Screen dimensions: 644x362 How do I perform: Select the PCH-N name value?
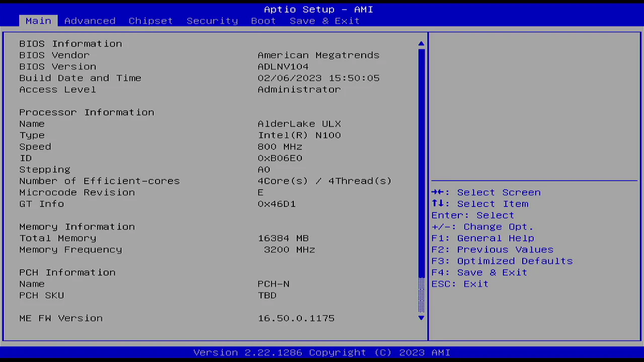pos(274,284)
